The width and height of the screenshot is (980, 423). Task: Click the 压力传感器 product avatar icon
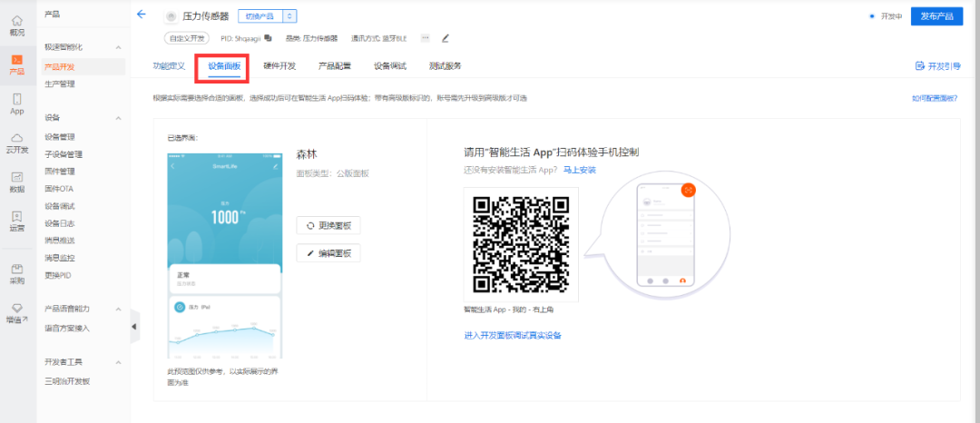[171, 16]
